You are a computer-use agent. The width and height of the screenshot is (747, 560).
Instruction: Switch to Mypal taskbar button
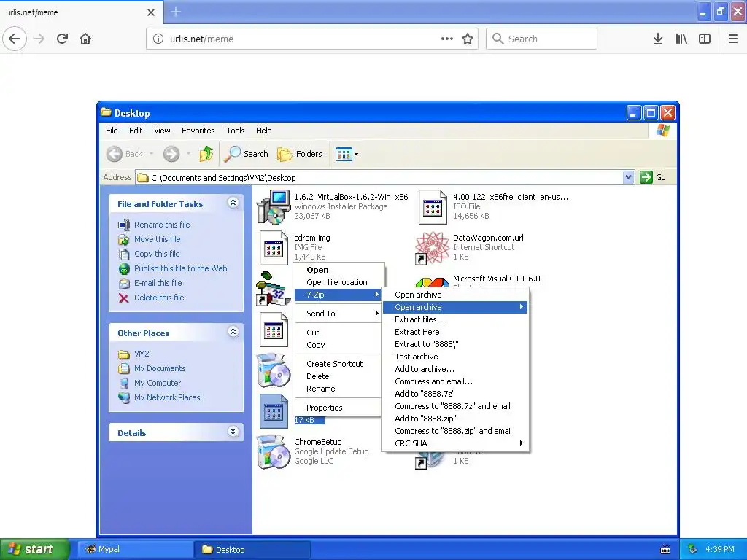pyautogui.click(x=135, y=550)
